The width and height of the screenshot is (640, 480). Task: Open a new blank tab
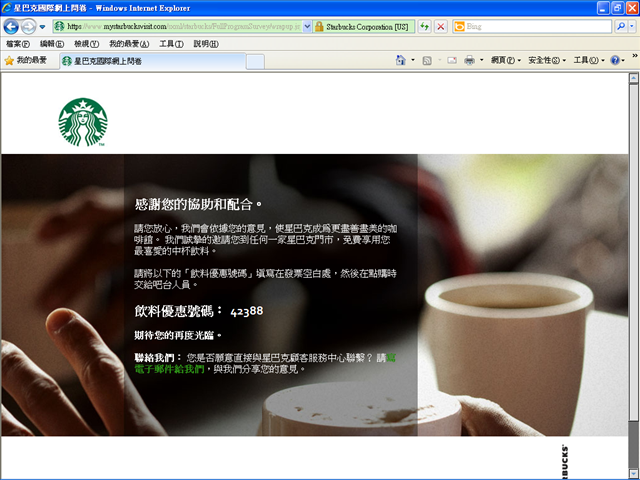coord(256,62)
